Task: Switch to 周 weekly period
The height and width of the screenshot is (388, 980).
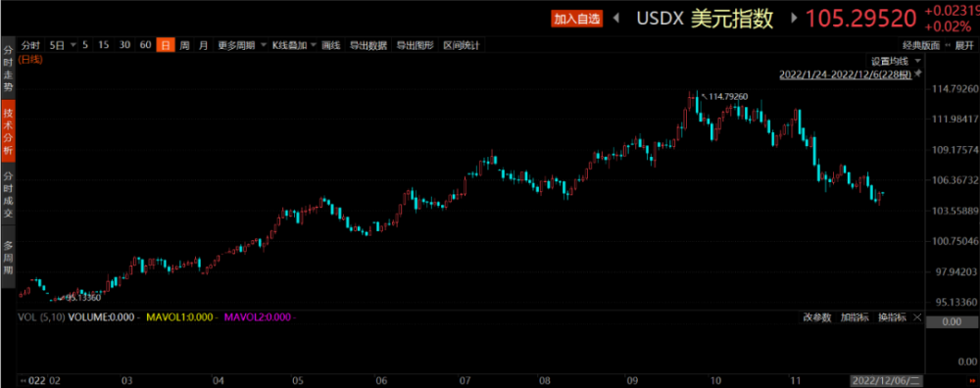Action: 184,46
